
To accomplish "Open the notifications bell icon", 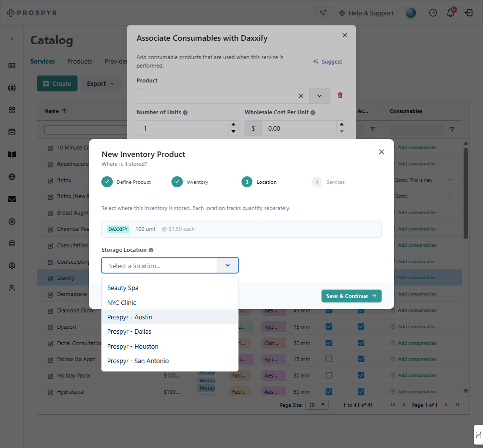I will point(451,12).
